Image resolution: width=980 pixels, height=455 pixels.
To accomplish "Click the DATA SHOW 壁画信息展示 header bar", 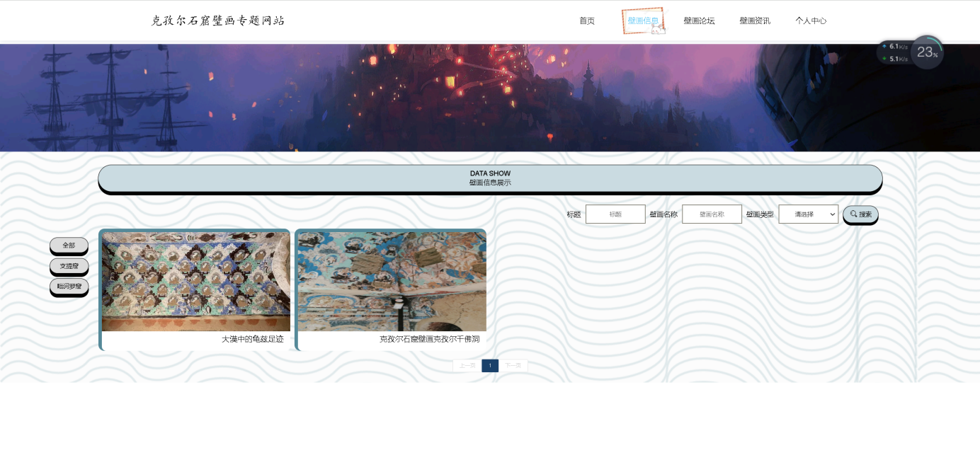I will 490,178.
